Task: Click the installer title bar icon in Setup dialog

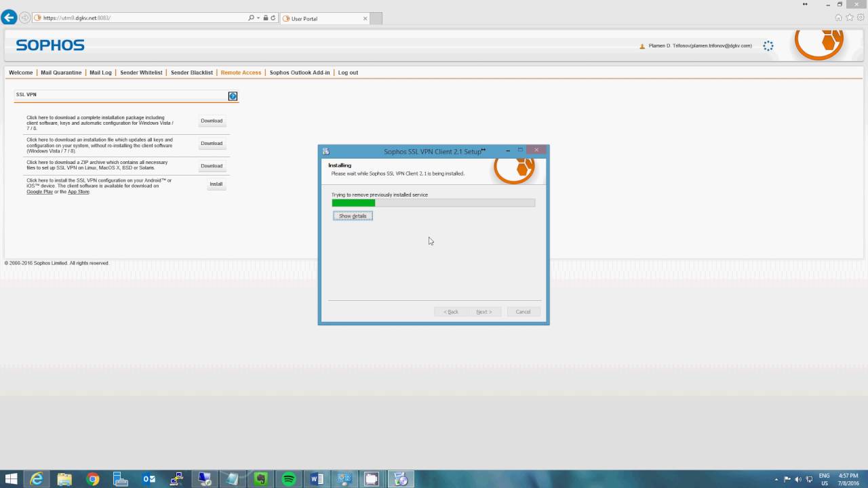Action: (326, 151)
